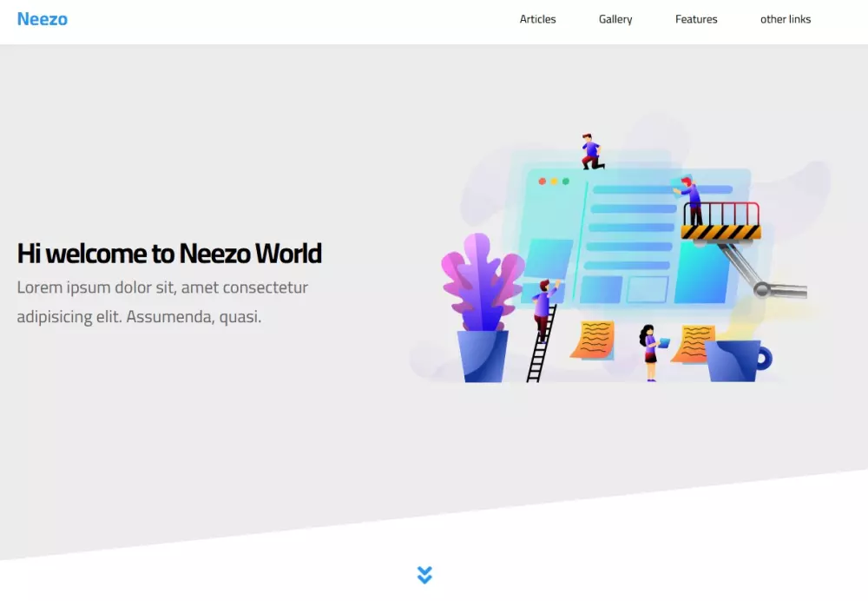Click the Neezo logo

point(43,18)
